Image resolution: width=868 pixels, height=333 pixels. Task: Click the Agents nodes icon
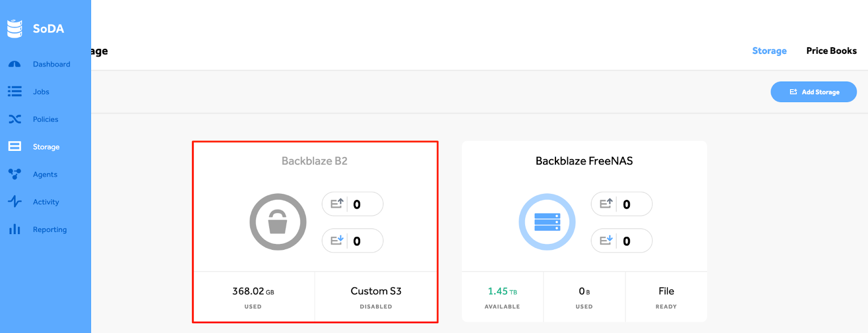point(15,174)
